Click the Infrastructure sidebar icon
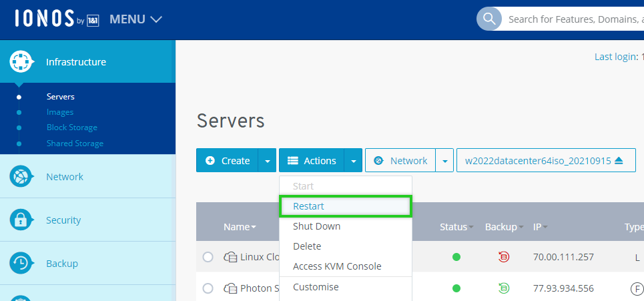The width and height of the screenshot is (644, 301). point(21,62)
